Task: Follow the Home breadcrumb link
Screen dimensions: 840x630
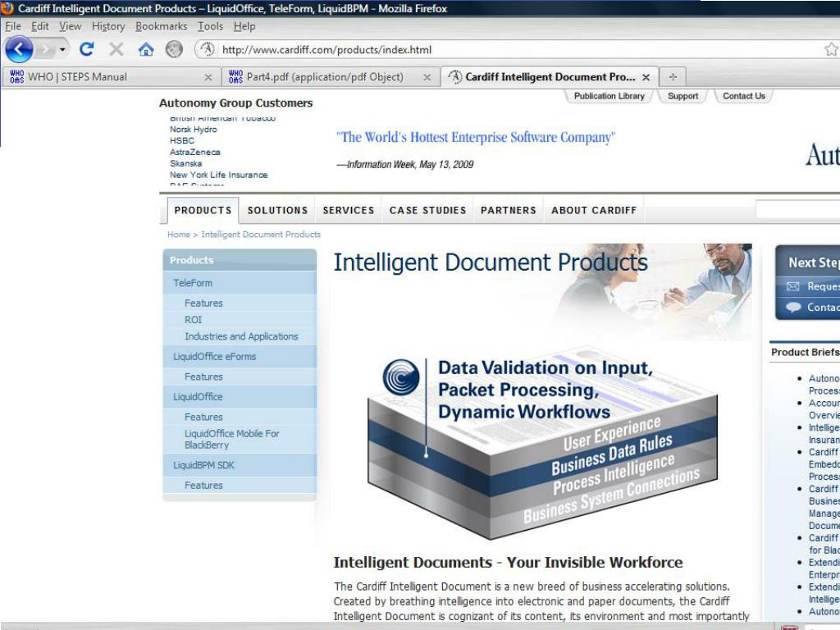Action: [178, 234]
